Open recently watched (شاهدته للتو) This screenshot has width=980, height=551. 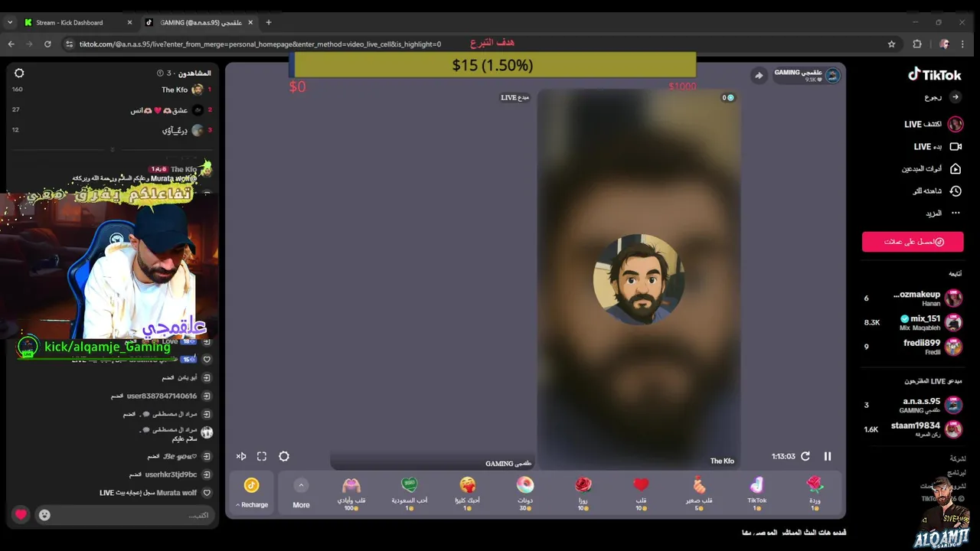pyautogui.click(x=937, y=191)
